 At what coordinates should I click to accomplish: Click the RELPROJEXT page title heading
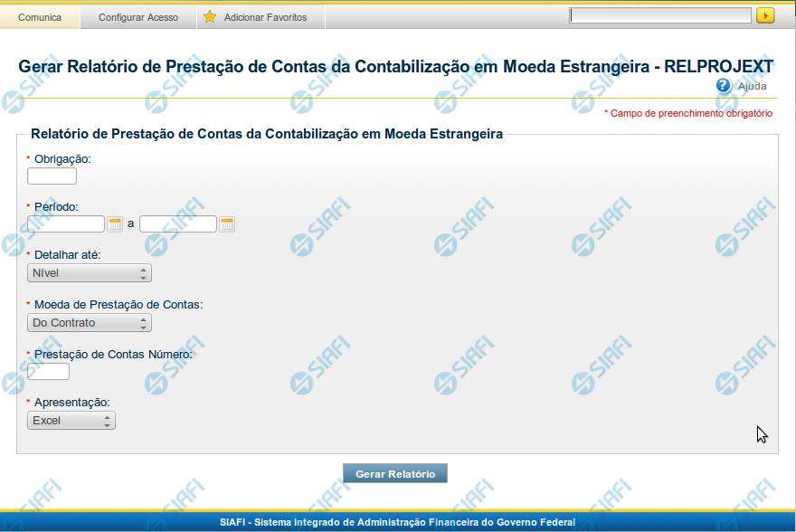(x=395, y=66)
